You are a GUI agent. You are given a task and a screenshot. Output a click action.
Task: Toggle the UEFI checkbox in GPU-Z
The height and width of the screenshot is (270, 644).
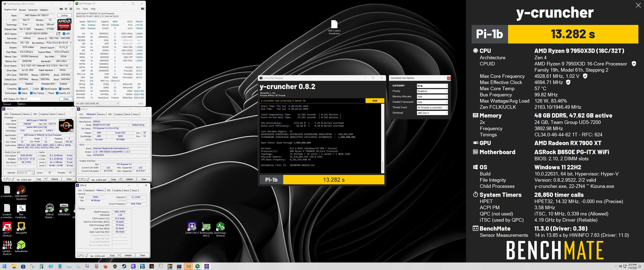[x=64, y=34]
